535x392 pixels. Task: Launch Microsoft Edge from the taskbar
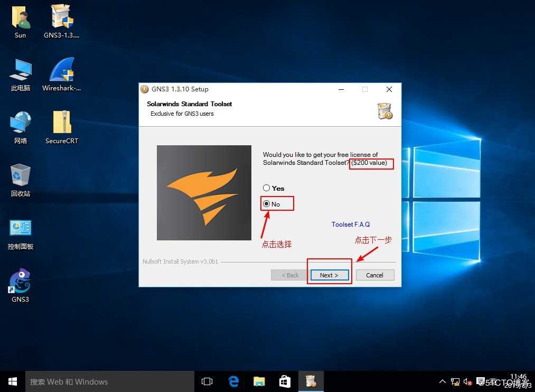click(x=233, y=381)
